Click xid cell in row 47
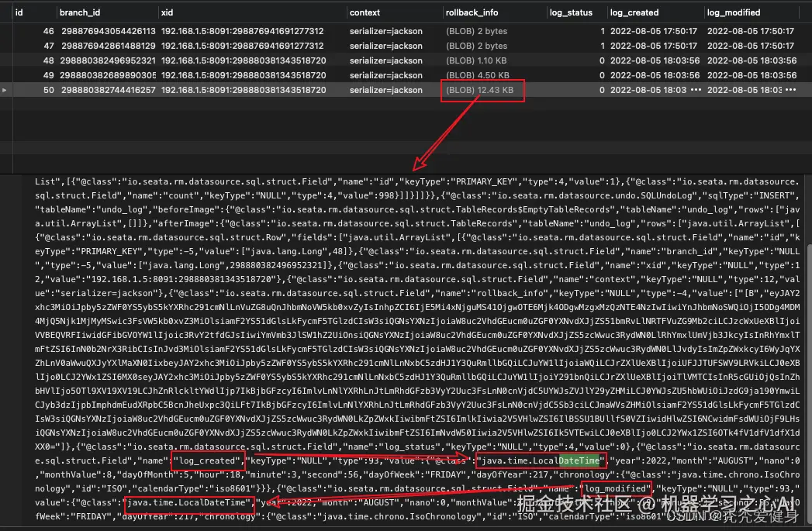This screenshot has width=812, height=531. coord(242,46)
